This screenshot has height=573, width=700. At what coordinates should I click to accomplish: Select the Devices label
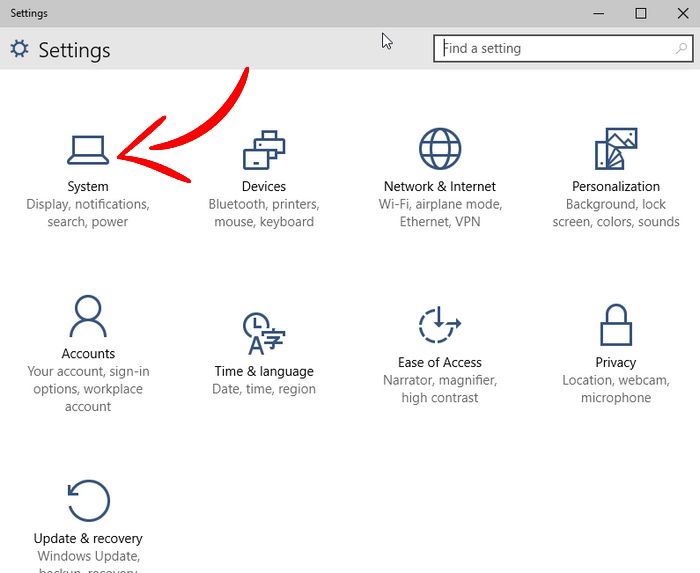pyautogui.click(x=264, y=186)
